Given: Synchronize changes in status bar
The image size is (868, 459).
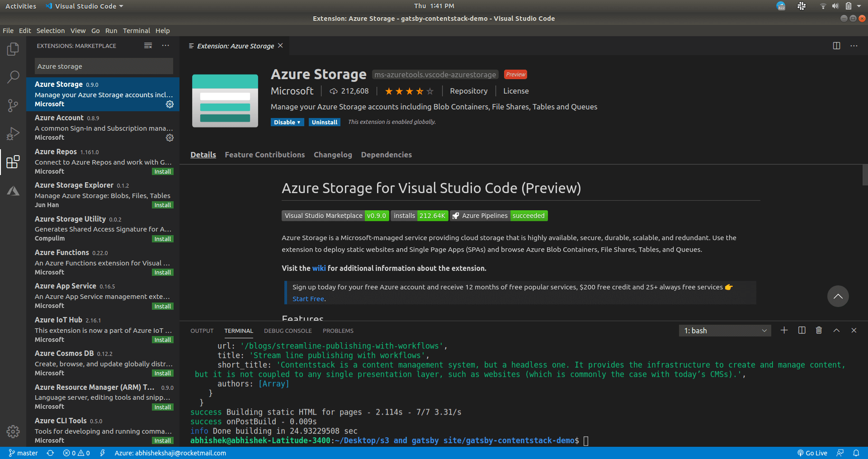Looking at the screenshot, I should point(50,453).
